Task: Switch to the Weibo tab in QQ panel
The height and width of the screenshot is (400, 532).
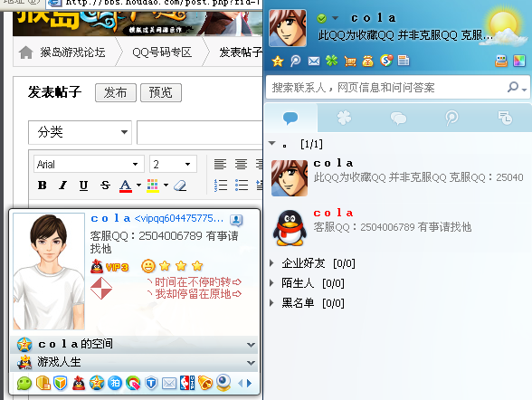Action: [451, 118]
